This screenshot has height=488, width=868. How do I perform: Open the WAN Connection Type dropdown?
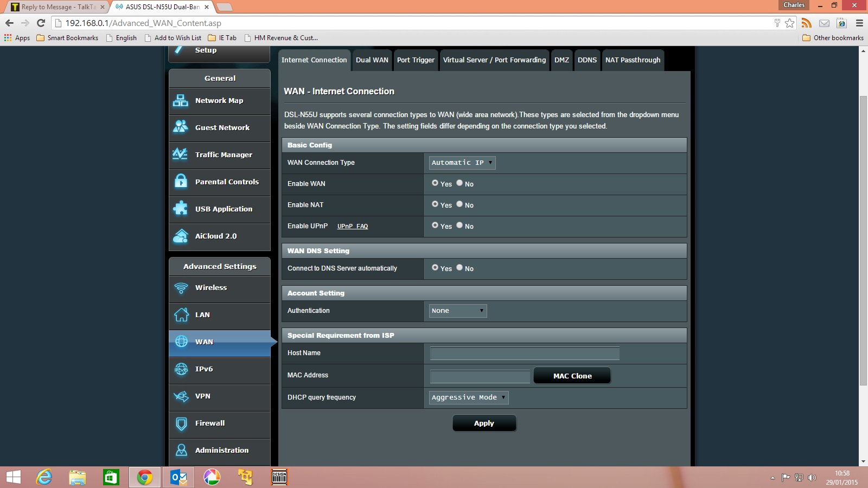[461, 163]
